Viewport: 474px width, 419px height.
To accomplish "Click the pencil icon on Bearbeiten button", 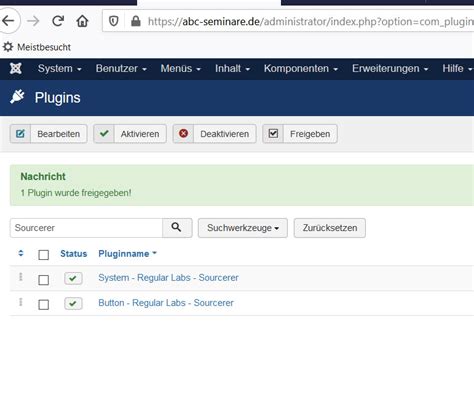I will click(20, 134).
